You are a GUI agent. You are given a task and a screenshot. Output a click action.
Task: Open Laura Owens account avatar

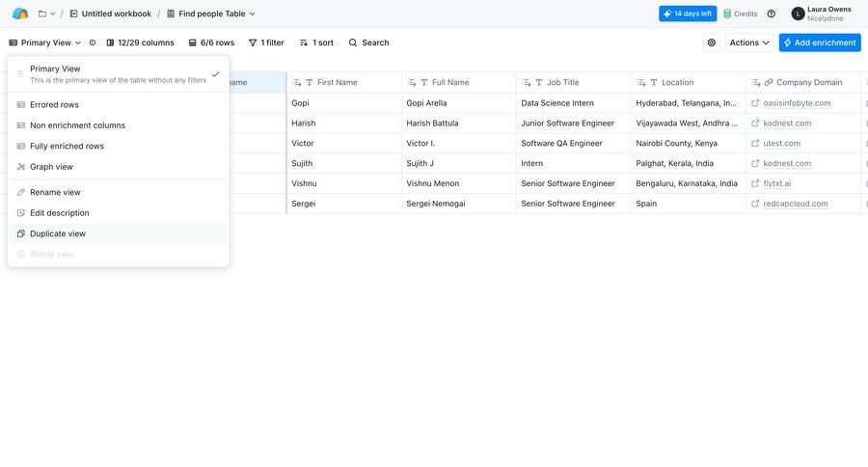click(798, 14)
